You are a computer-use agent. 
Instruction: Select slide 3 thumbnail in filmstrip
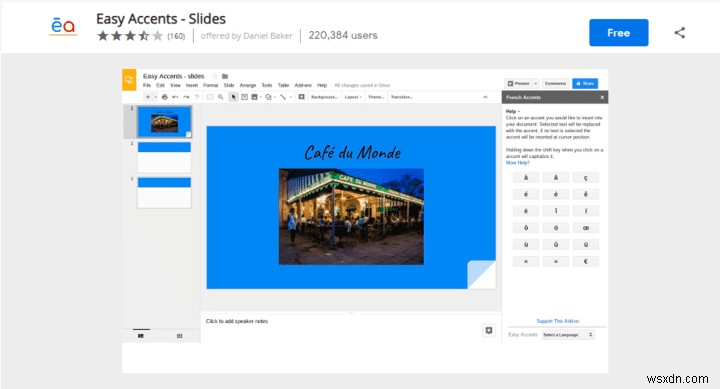pyautogui.click(x=164, y=192)
